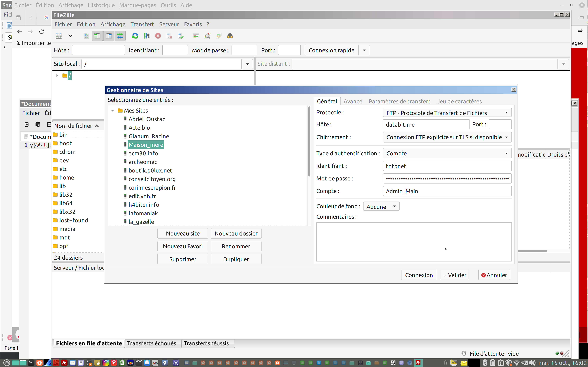
Task: Open the Protocole dropdown
Action: (x=447, y=113)
